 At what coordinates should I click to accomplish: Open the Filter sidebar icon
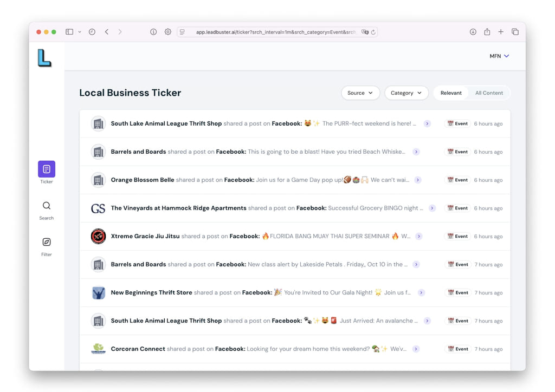tap(47, 242)
